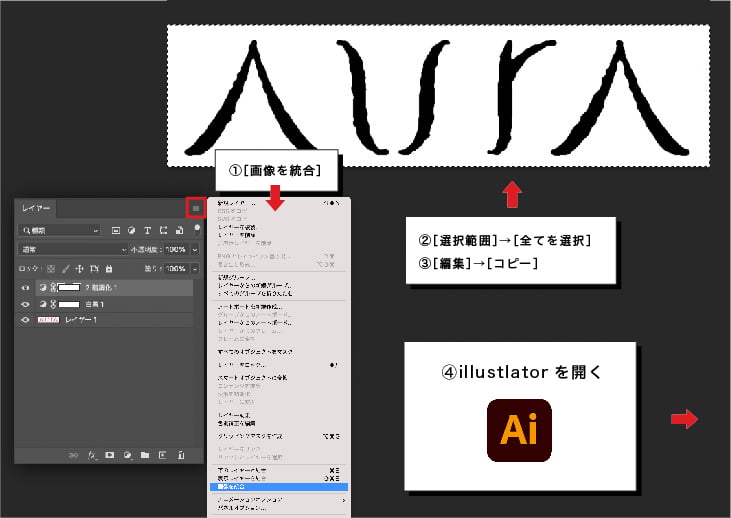
Task: Click the link layers icon at panel bottom
Action: point(74,455)
